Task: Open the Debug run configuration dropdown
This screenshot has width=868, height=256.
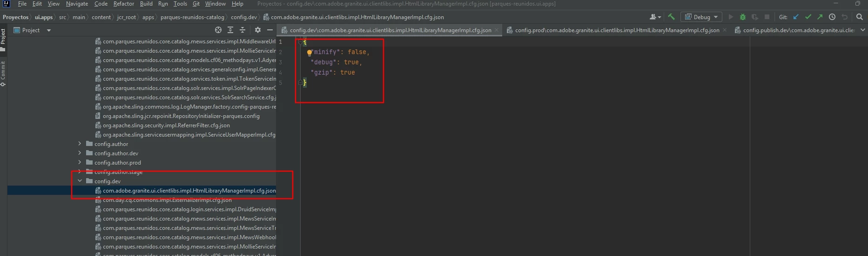Action: tap(701, 17)
